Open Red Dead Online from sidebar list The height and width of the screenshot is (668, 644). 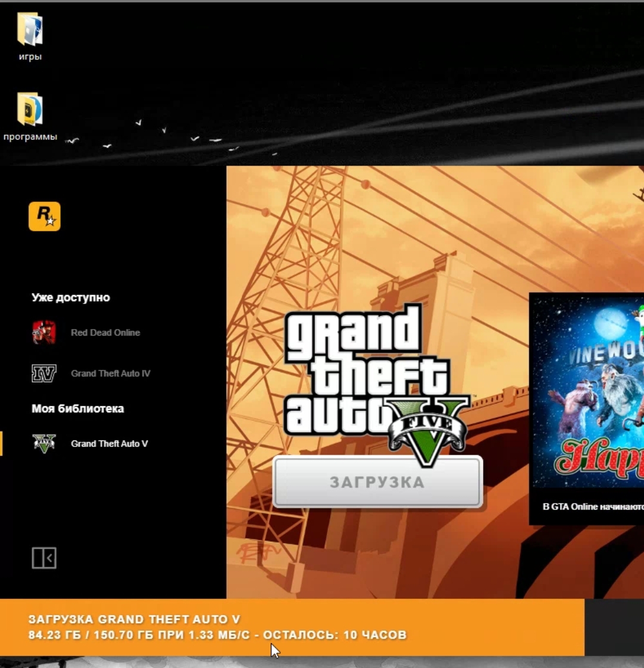coord(106,333)
